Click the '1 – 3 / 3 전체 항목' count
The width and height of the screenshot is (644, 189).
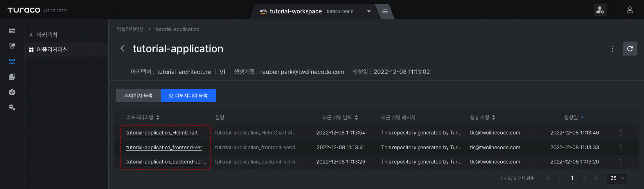point(517,178)
